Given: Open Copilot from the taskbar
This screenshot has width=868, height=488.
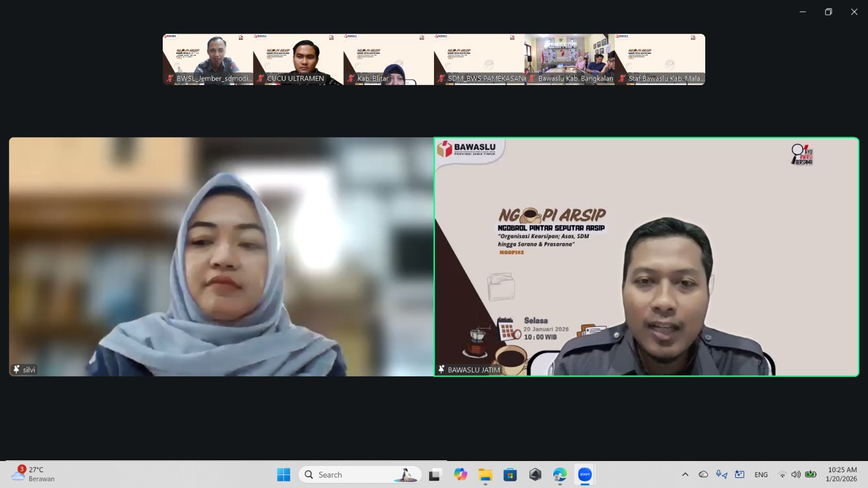Looking at the screenshot, I should 461,474.
